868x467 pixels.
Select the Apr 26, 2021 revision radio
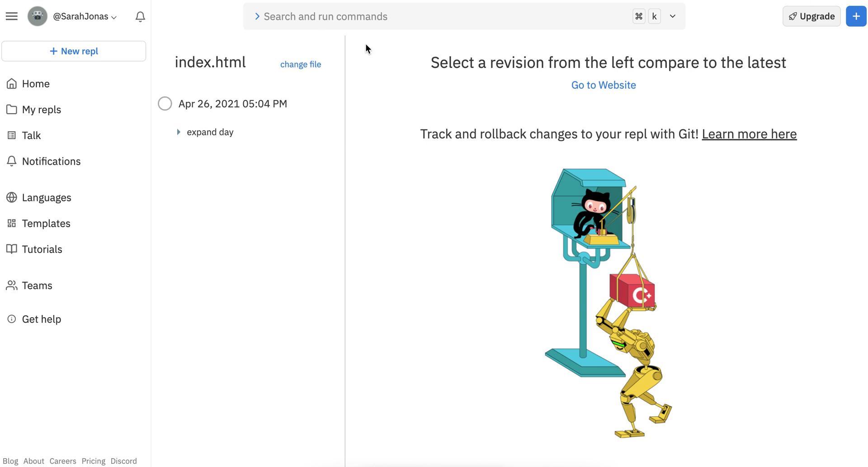[165, 104]
